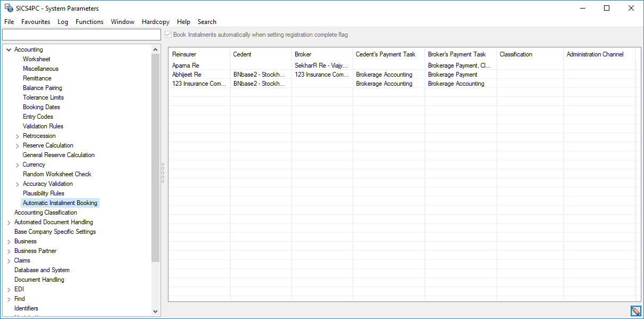Toggle the Book Instalments automatically checkbox
The width and height of the screenshot is (644, 319).
tap(167, 34)
